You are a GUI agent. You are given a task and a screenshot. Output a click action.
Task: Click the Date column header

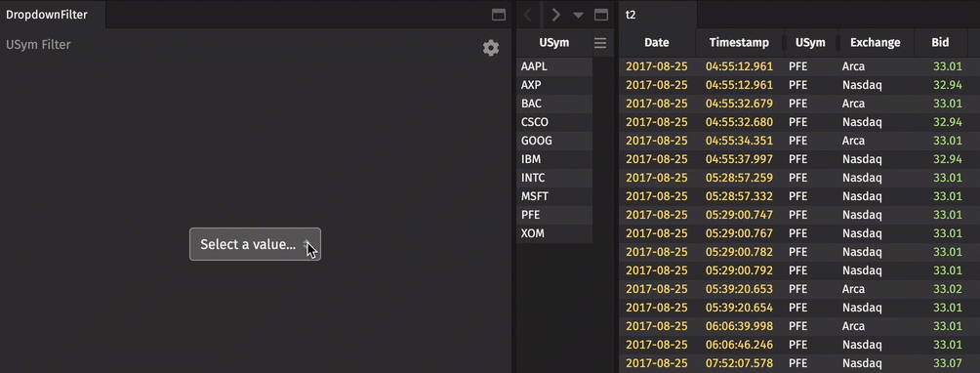(657, 43)
